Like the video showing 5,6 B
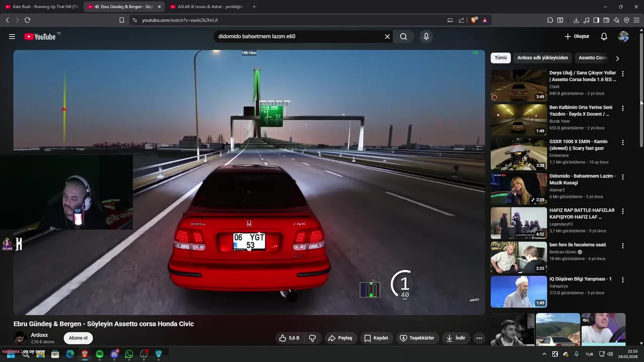The height and width of the screenshot is (362, 644). pos(289,338)
